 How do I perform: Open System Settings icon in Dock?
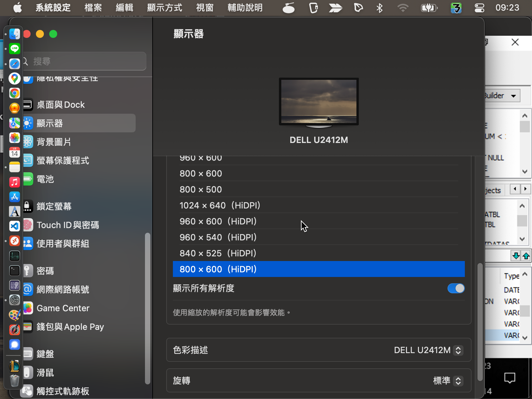[15, 300]
